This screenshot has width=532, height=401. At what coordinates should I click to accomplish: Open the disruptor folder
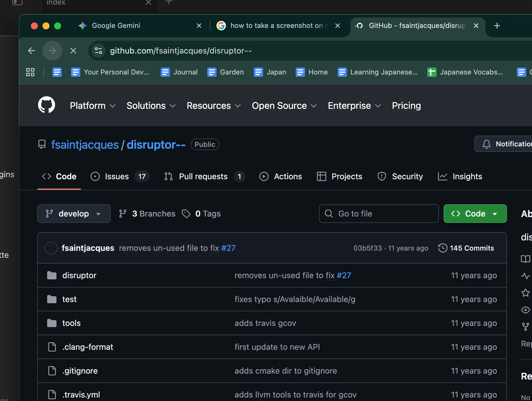pyautogui.click(x=79, y=276)
